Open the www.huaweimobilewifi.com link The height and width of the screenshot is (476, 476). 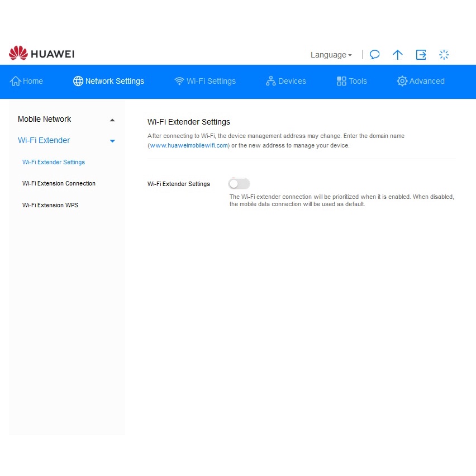pos(189,145)
